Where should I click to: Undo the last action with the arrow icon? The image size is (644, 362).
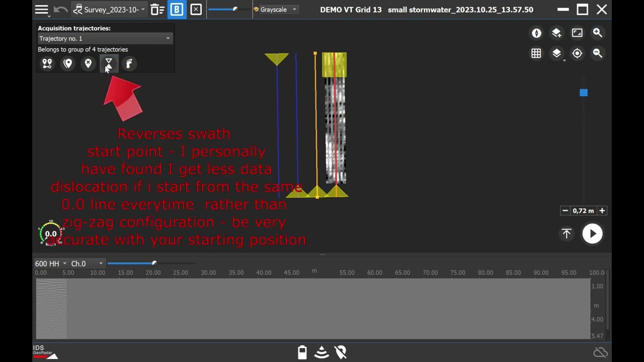60,10
